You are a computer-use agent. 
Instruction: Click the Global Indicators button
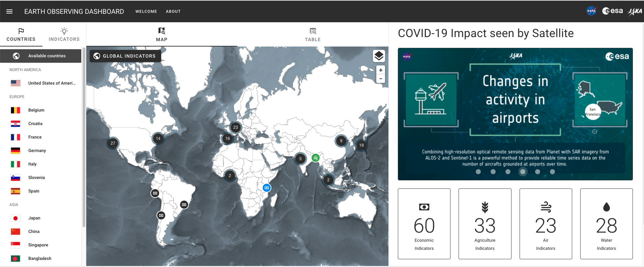click(x=125, y=56)
